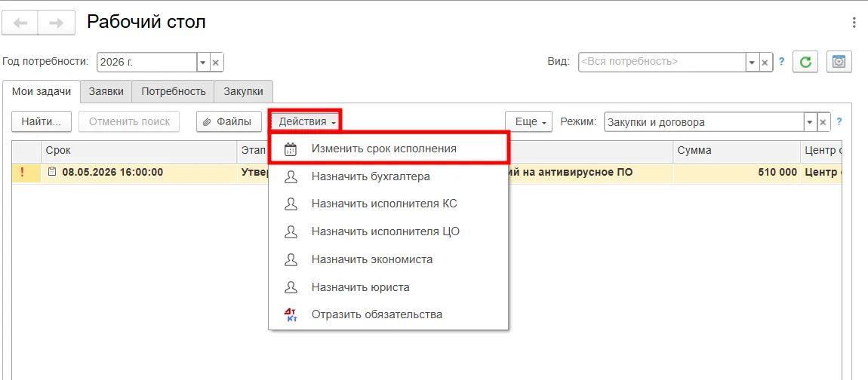Click the person icon beside Назначить исполнителя ЦО
The width and height of the screenshot is (868, 380).
[291, 231]
